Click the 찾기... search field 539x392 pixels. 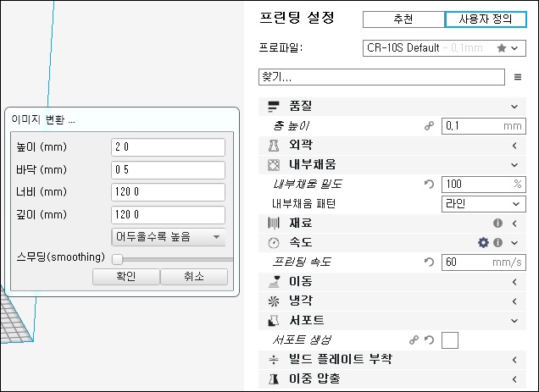381,77
